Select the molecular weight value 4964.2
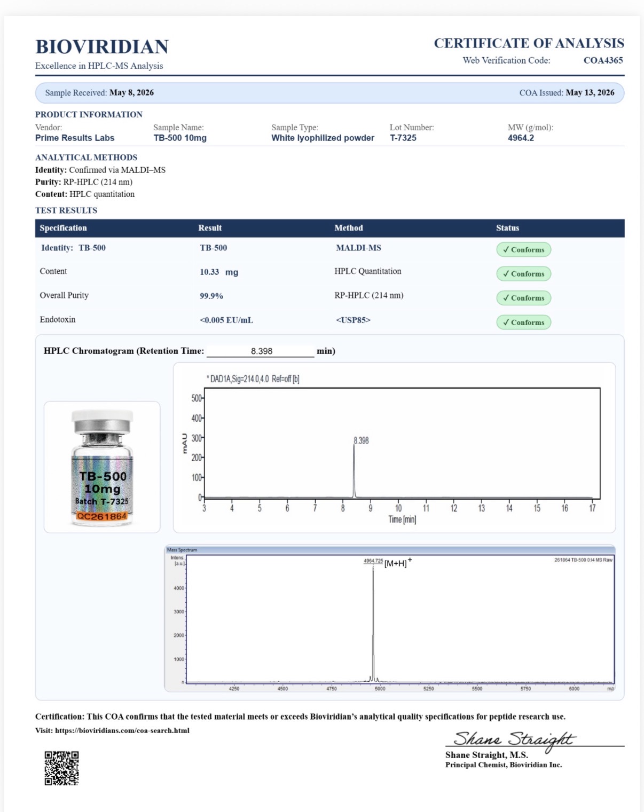Screen dimensions: 644x812 [521, 138]
